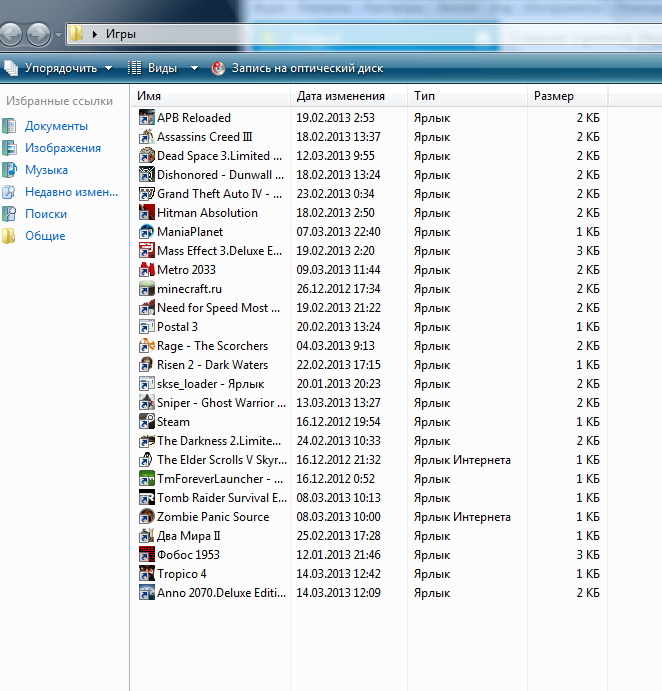The width and height of the screenshot is (662, 691).
Task: Open Общие in favorite links
Action: tap(45, 236)
